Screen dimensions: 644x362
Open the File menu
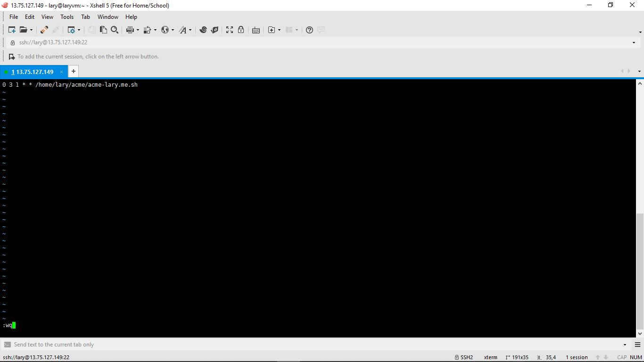point(14,16)
